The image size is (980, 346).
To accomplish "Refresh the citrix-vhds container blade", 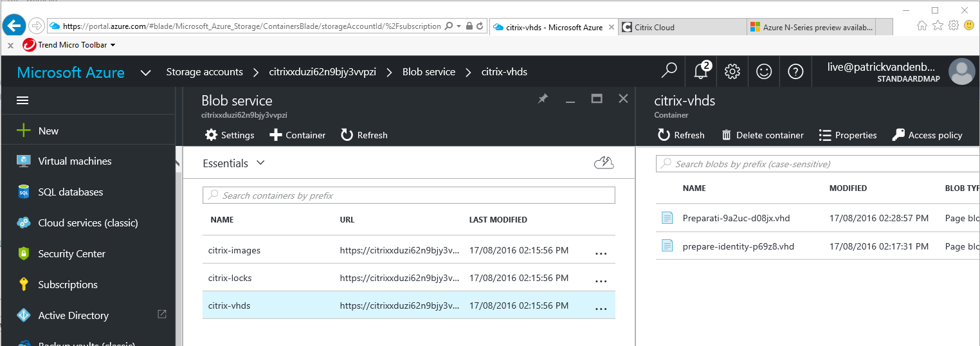I will (681, 135).
